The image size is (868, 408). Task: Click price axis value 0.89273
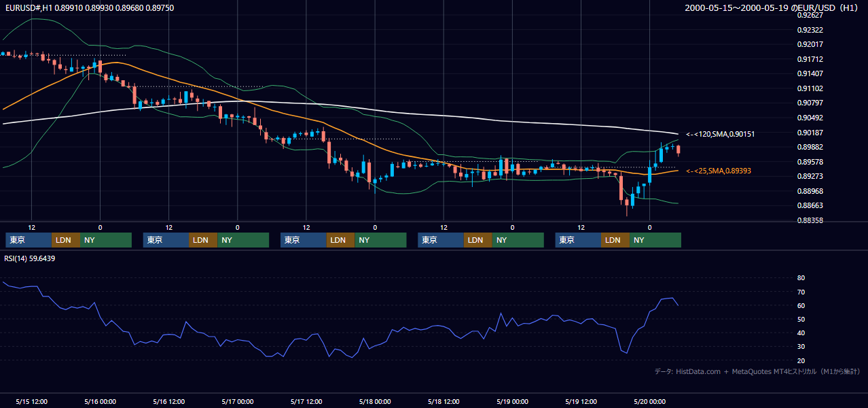pyautogui.click(x=810, y=176)
